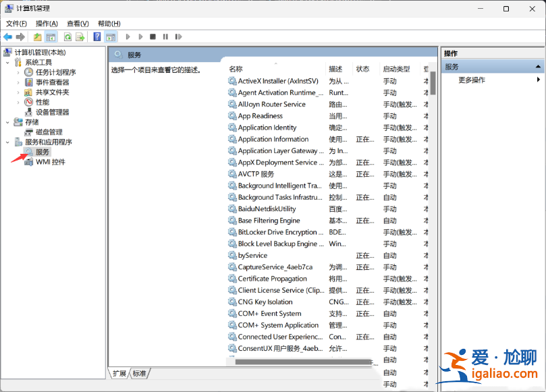This screenshot has height=392, width=546.
Task: Click the forward navigation arrow in toolbar
Action: (20, 36)
